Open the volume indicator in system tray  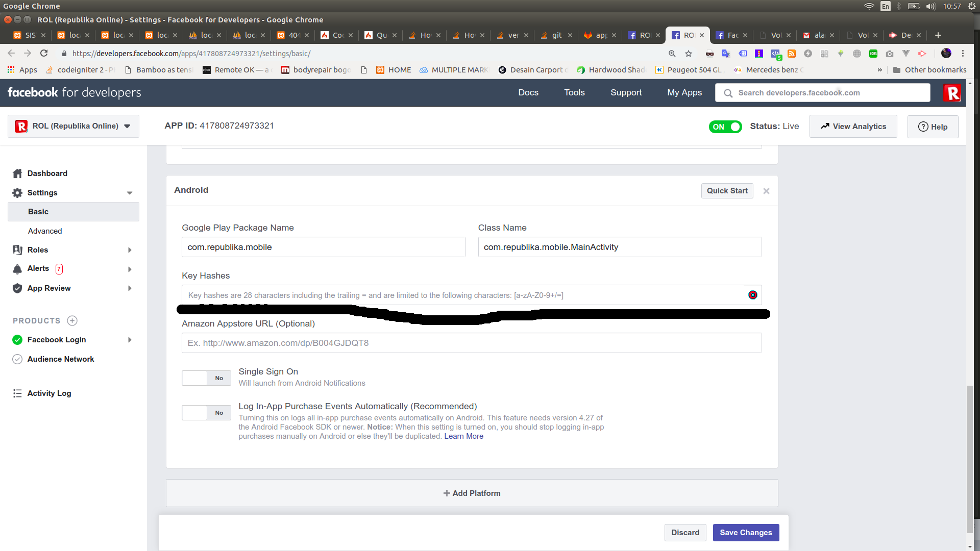(x=931, y=6)
